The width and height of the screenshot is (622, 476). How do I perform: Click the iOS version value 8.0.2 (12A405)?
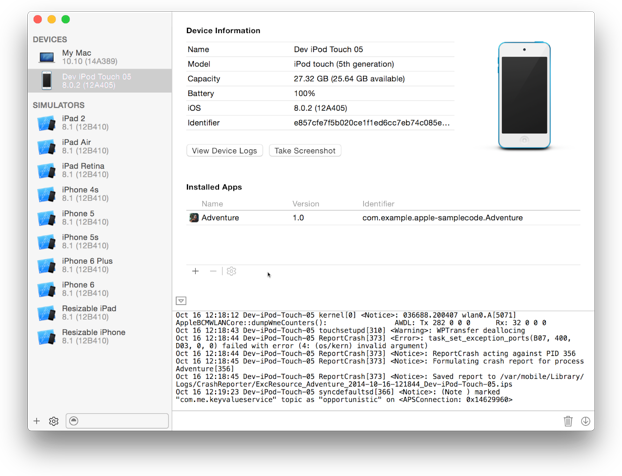pyautogui.click(x=321, y=108)
